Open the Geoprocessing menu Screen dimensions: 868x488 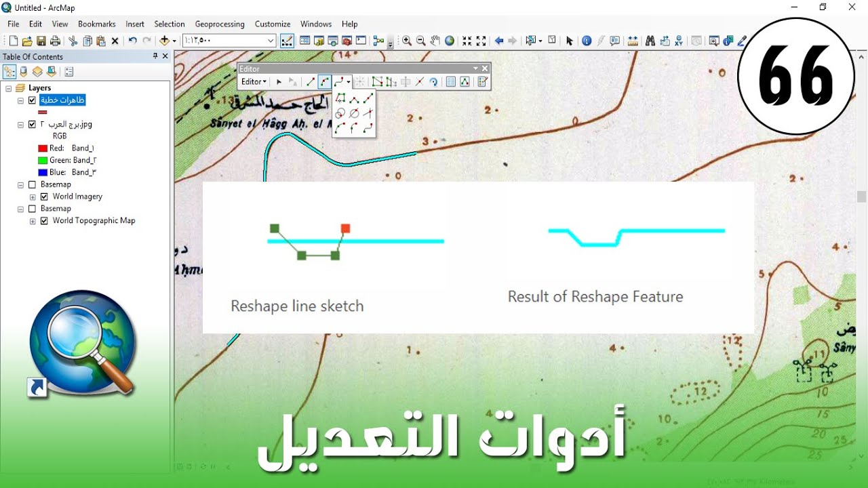click(x=220, y=24)
